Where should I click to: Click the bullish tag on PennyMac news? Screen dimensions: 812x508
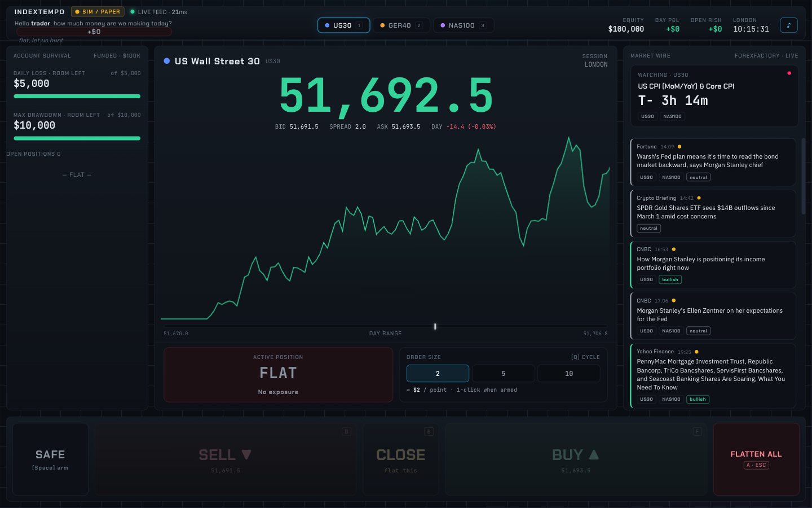pos(698,400)
